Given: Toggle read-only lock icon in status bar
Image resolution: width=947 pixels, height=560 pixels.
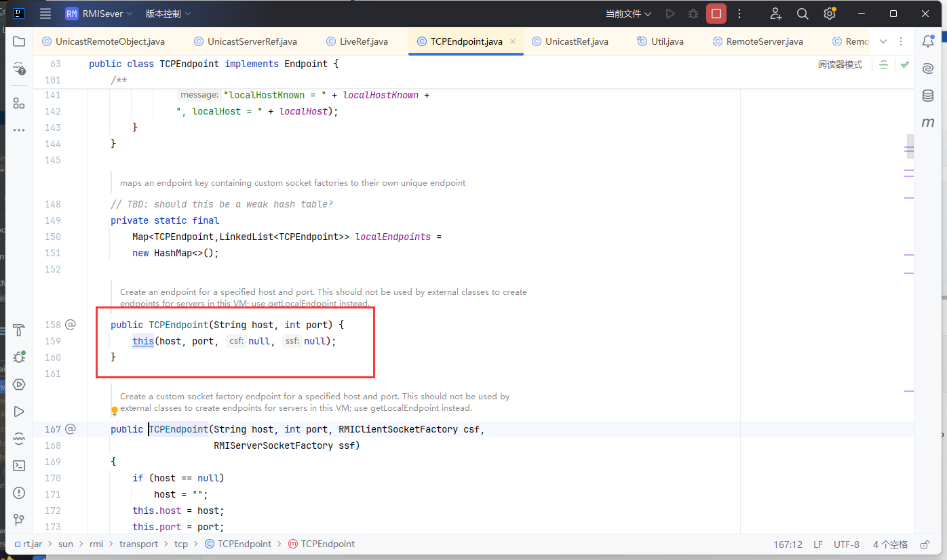Looking at the screenshot, I should coord(924,544).
